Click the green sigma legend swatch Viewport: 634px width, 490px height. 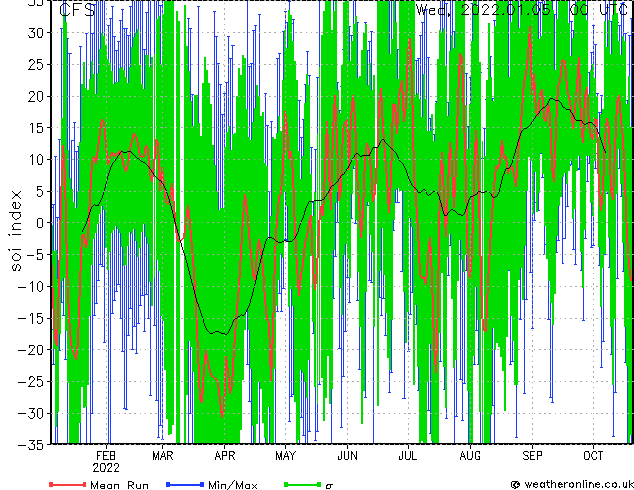[x=303, y=484]
